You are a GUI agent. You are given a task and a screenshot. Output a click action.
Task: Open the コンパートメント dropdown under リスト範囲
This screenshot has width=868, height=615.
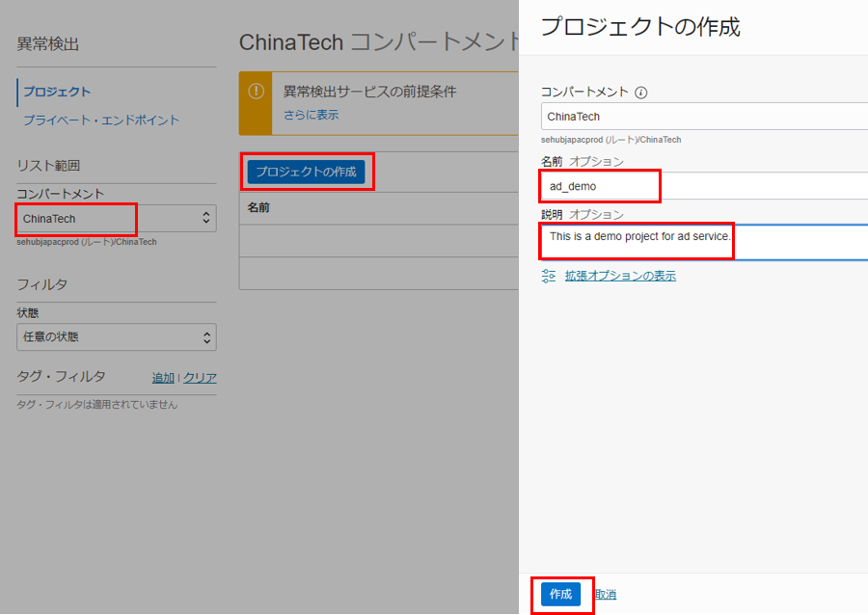point(116,219)
